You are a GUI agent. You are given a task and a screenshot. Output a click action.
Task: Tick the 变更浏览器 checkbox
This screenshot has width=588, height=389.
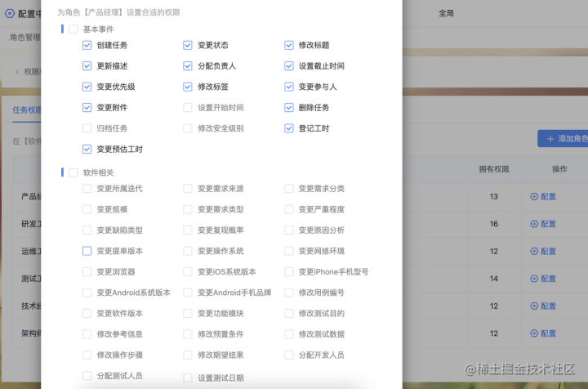(x=87, y=271)
